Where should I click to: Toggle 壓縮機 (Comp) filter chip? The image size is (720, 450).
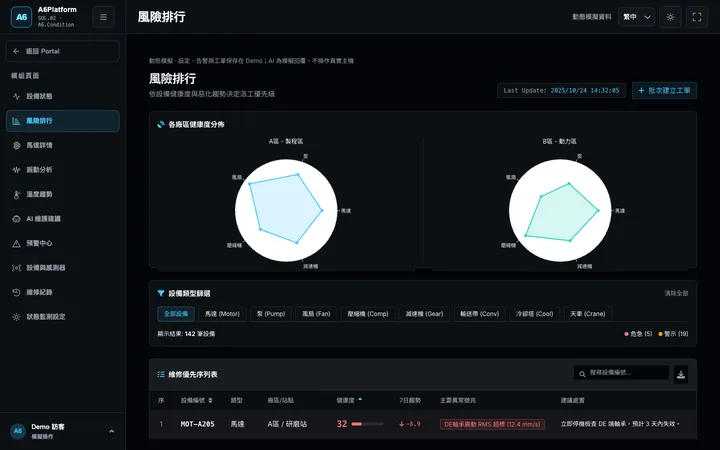pos(368,314)
